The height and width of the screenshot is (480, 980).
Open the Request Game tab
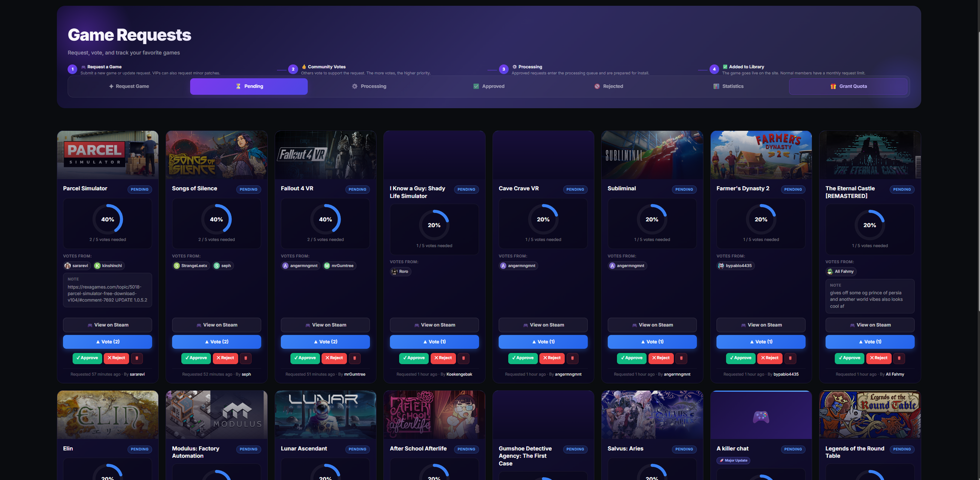coord(129,86)
